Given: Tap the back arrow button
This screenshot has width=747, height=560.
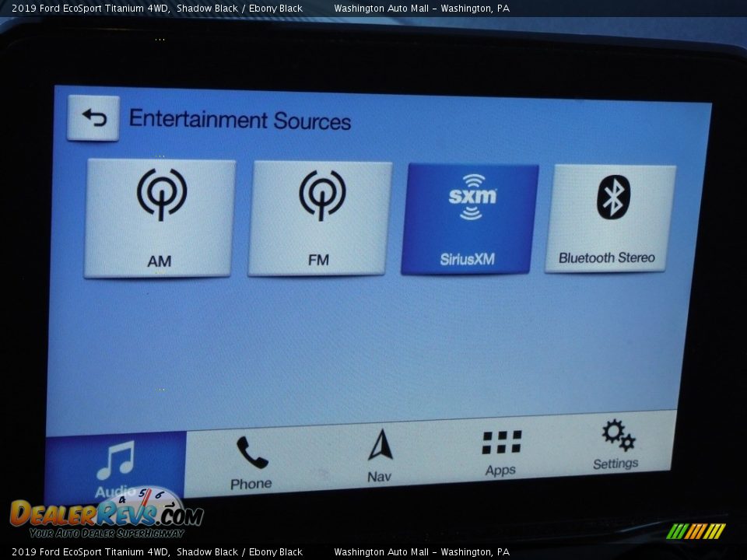Looking at the screenshot, I should point(93,117).
